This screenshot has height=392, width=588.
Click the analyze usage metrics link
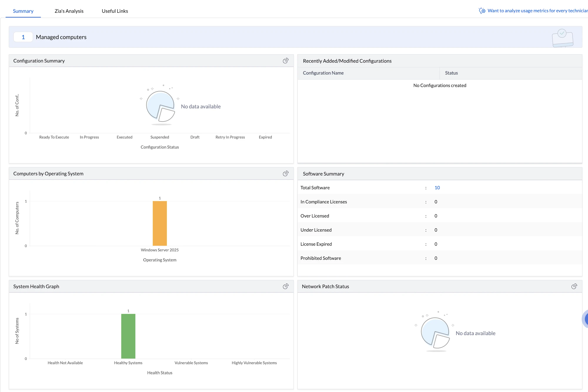coord(538,11)
